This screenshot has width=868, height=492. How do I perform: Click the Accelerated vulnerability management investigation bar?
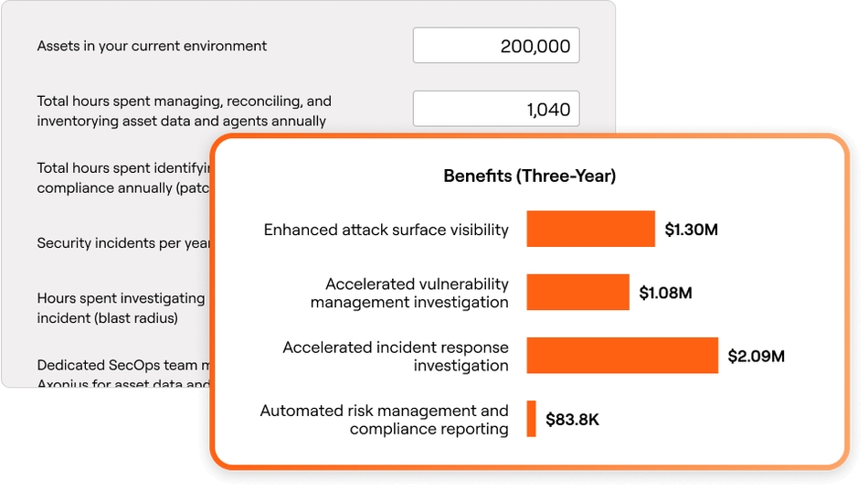pyautogui.click(x=578, y=292)
